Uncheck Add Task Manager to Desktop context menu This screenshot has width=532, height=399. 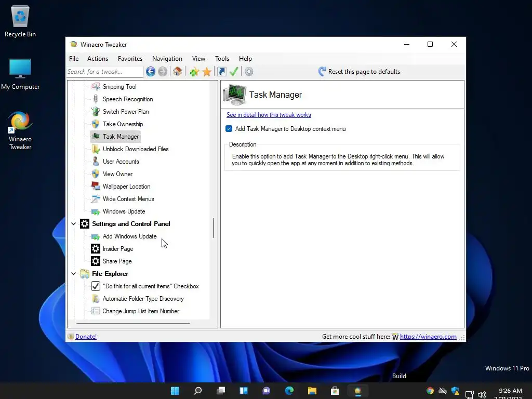(229, 129)
